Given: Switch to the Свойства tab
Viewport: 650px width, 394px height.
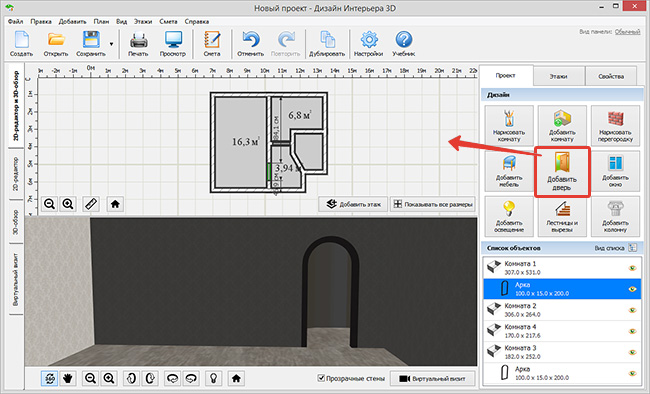Looking at the screenshot, I should pos(611,76).
